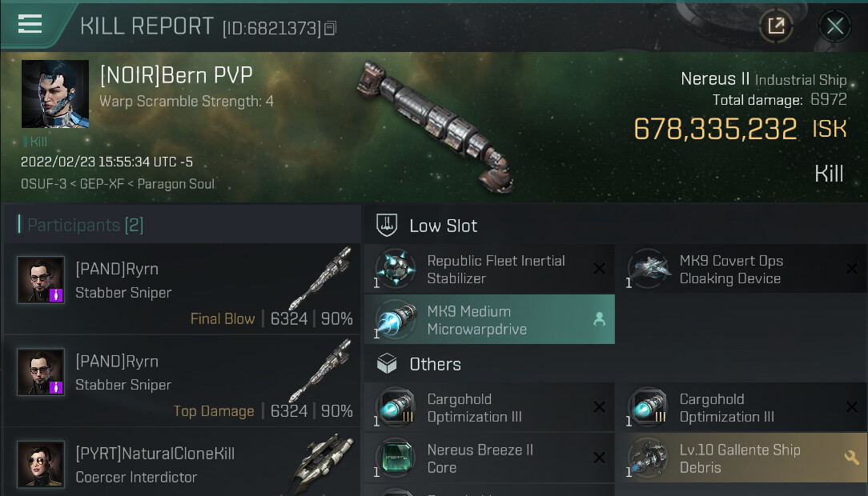Click the share kill report icon
868x496 pixels.
(x=776, y=26)
